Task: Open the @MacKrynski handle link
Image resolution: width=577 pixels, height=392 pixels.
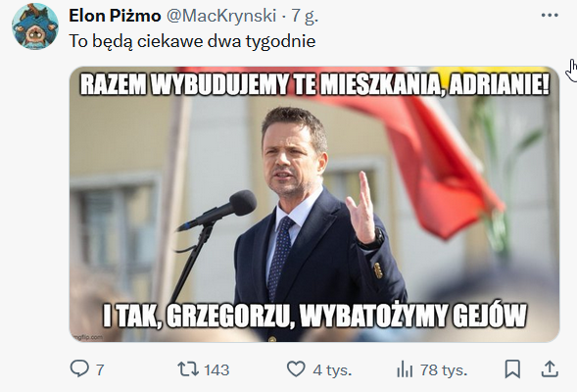Action: point(221,16)
